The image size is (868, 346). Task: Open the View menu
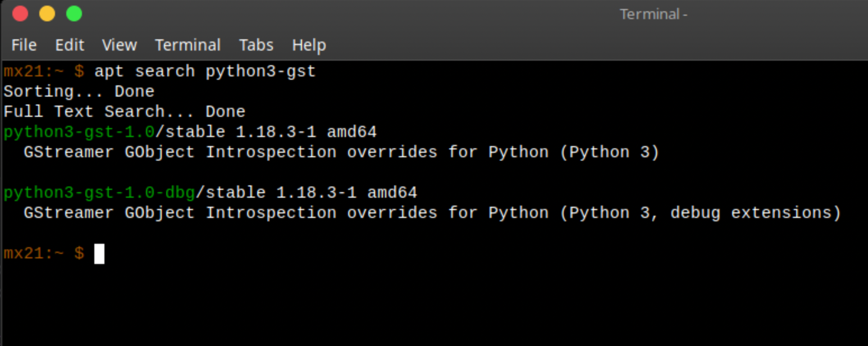pos(120,45)
